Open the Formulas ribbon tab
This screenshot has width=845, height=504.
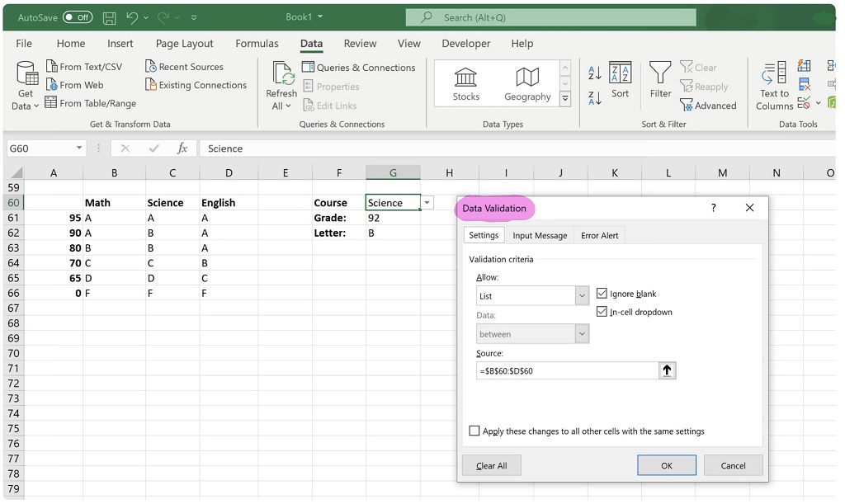(x=256, y=44)
